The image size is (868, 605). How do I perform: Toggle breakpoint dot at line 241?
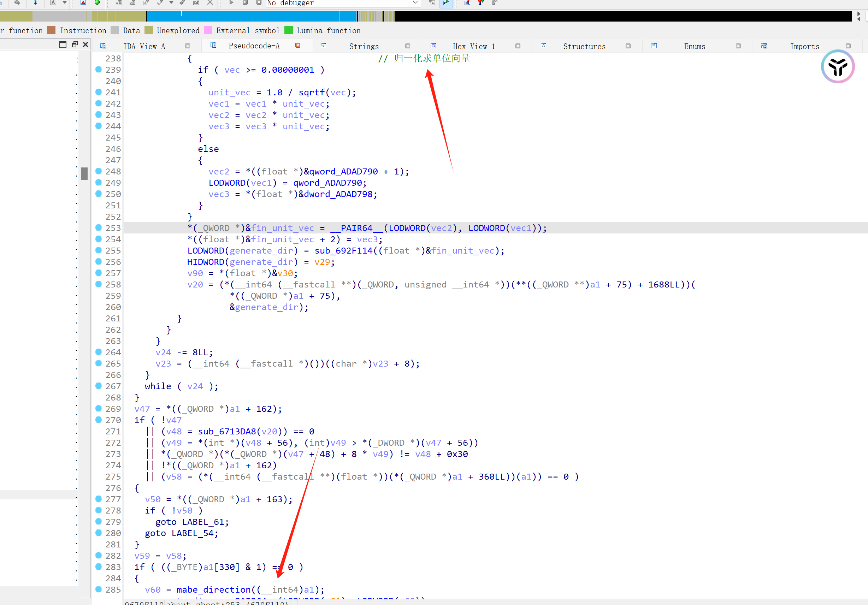[99, 92]
